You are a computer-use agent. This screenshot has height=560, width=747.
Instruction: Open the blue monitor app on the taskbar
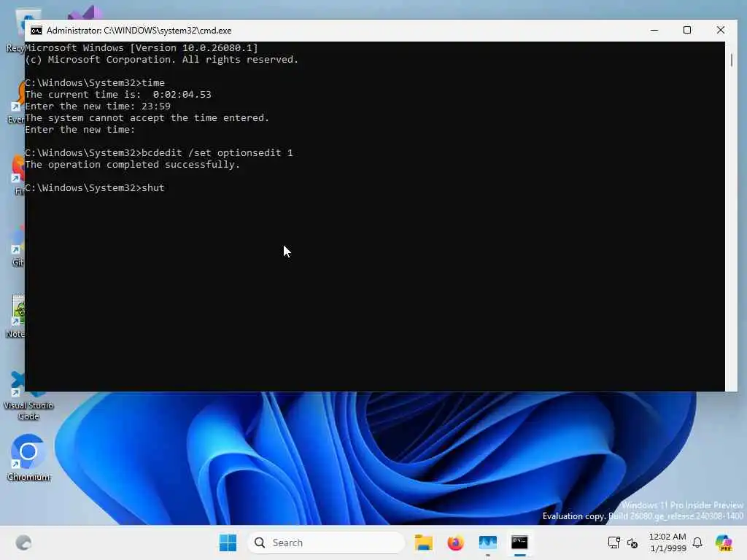click(487, 542)
